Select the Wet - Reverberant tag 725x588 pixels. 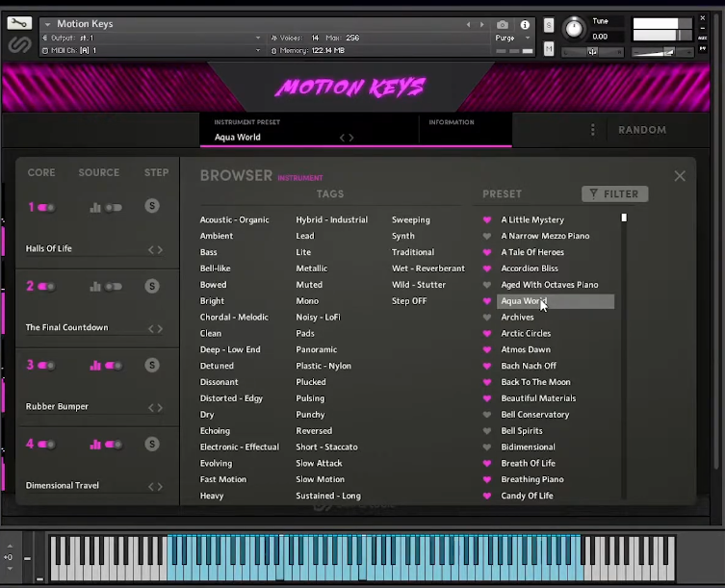(428, 268)
